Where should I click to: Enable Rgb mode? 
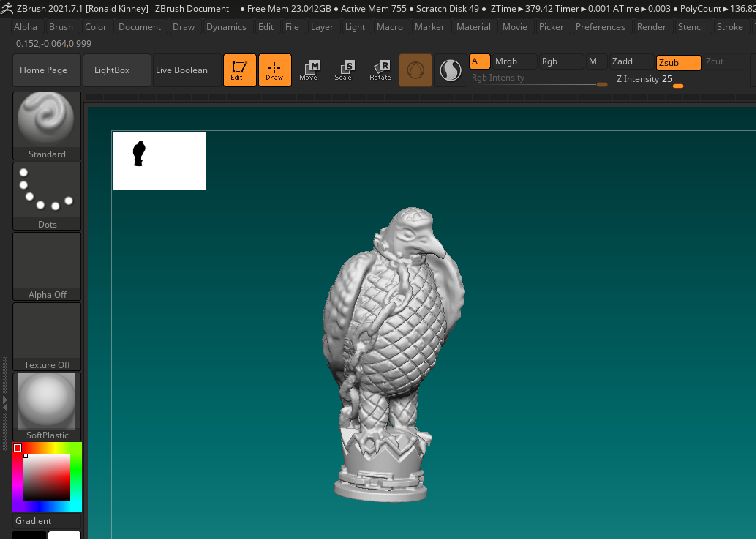pos(561,61)
